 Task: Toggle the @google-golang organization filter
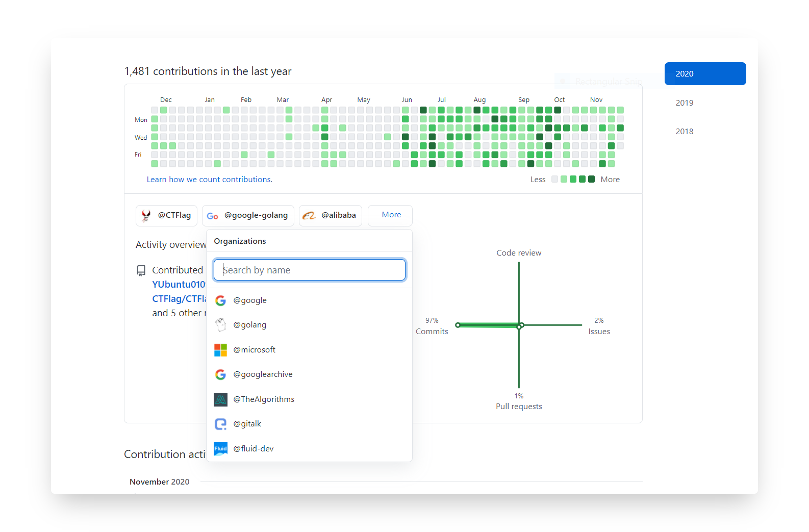point(248,216)
